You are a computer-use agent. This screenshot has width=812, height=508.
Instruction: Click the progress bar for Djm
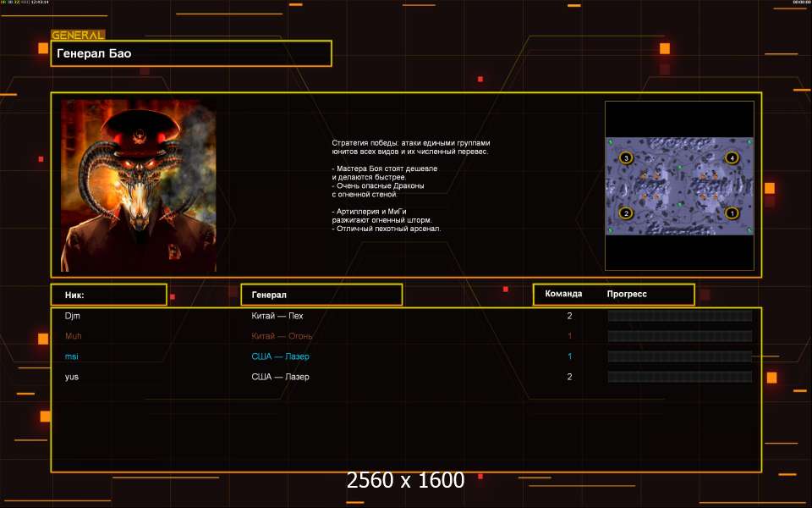point(679,316)
